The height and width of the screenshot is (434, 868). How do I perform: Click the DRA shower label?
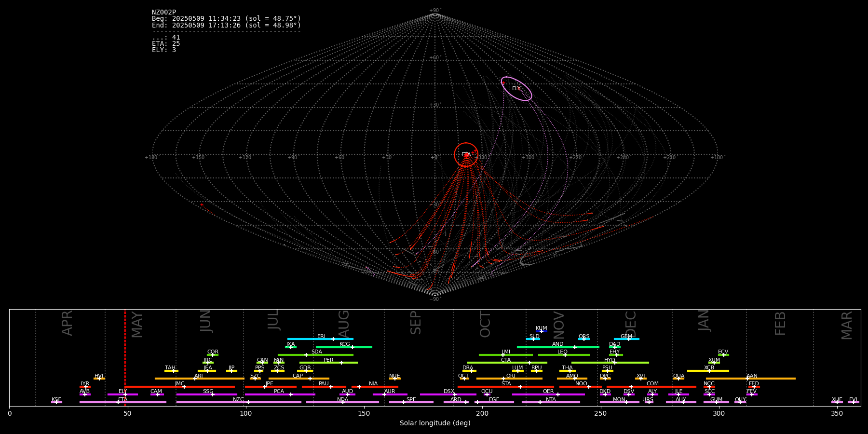[x=468, y=368]
